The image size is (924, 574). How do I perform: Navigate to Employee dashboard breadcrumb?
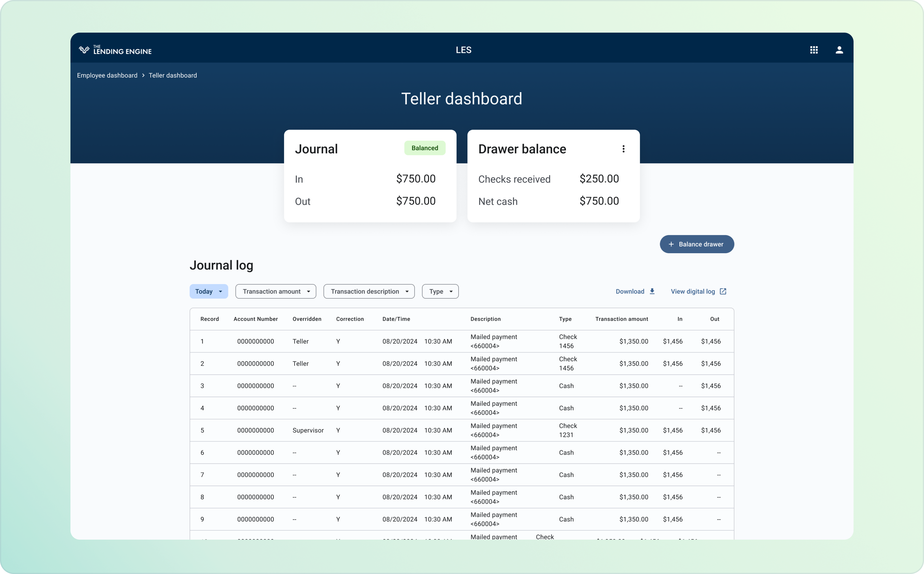(107, 75)
